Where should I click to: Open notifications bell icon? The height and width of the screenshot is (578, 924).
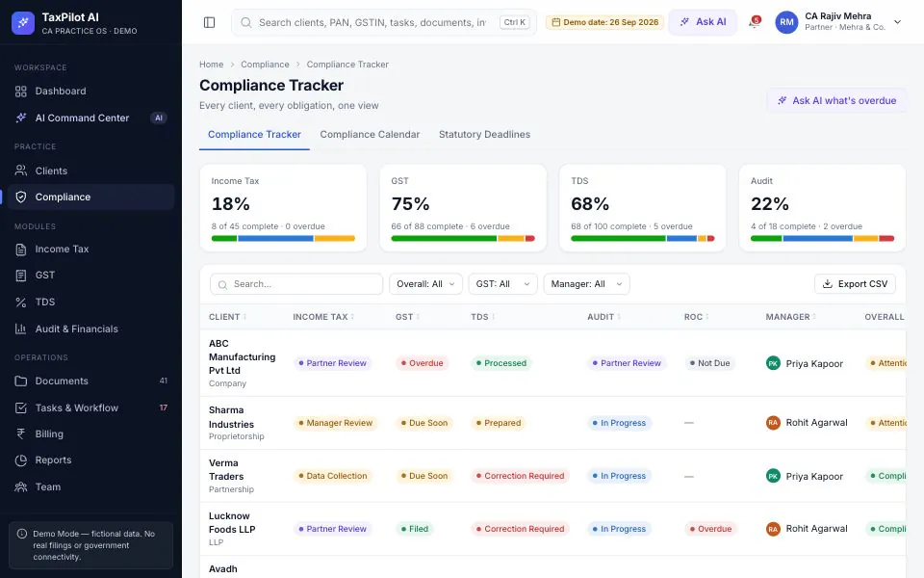click(754, 22)
